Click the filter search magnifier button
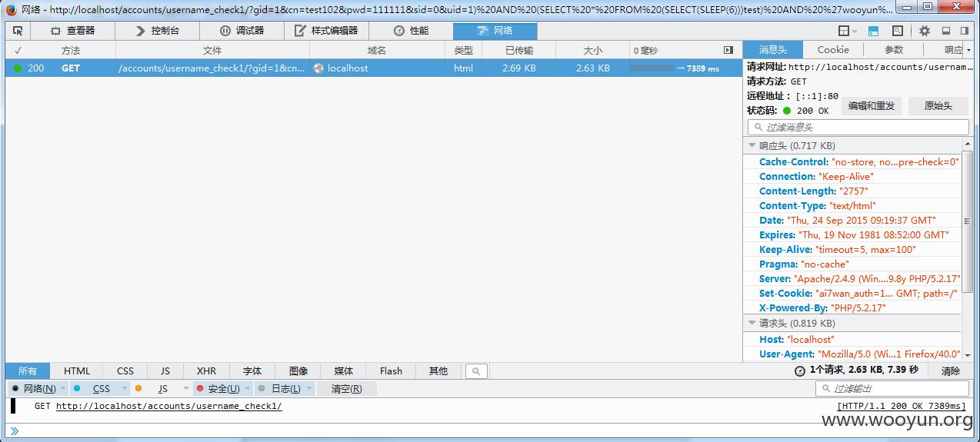 coord(476,371)
